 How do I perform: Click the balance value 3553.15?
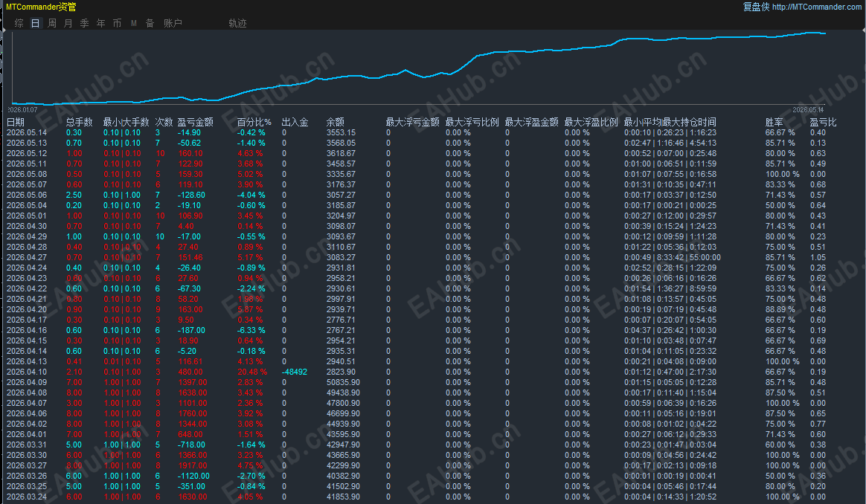341,132
